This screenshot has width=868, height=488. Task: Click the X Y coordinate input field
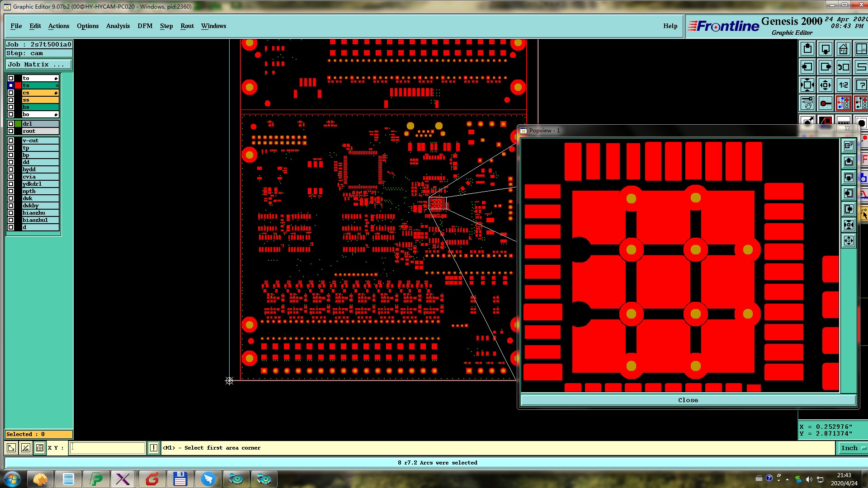pyautogui.click(x=108, y=448)
